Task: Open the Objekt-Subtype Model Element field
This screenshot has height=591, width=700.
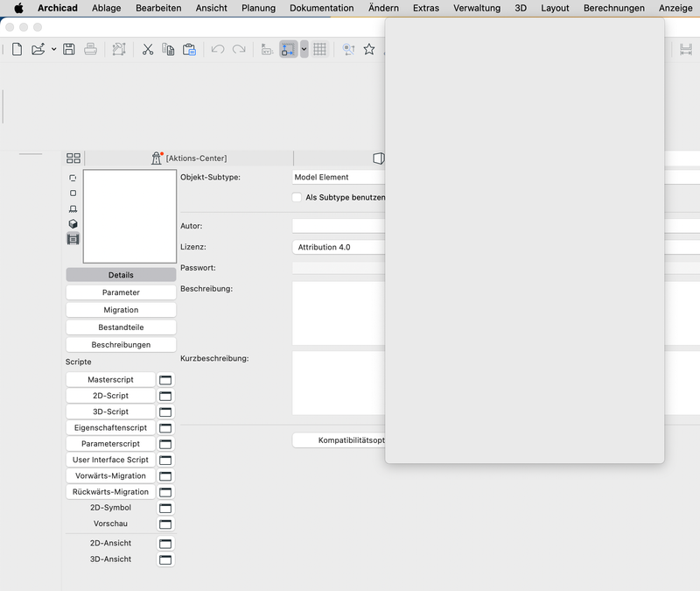Action: click(339, 178)
